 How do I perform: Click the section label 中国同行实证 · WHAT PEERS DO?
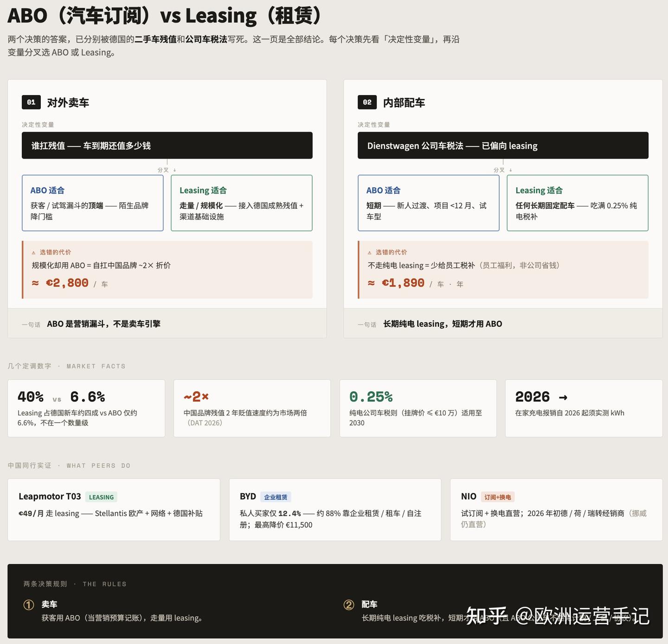(x=69, y=465)
